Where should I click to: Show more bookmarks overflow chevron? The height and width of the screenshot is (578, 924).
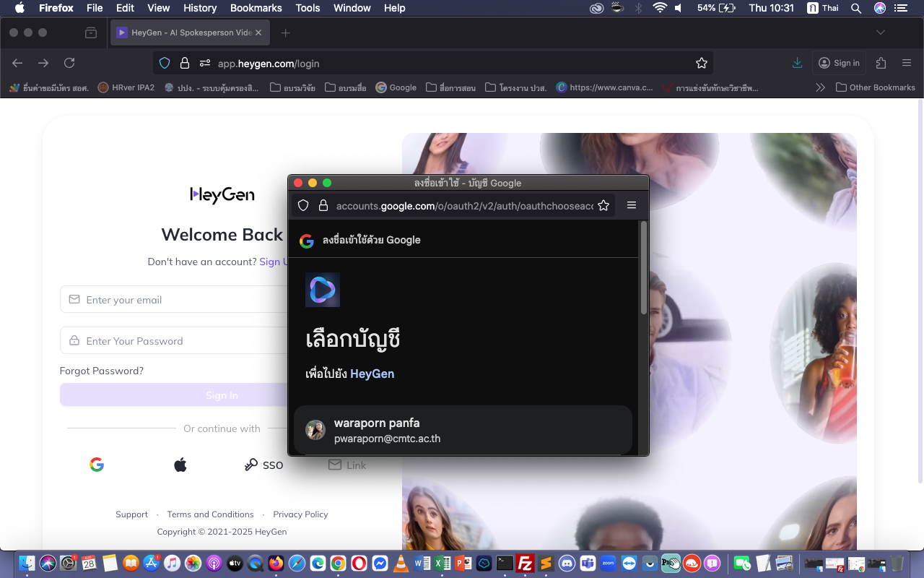(x=820, y=87)
